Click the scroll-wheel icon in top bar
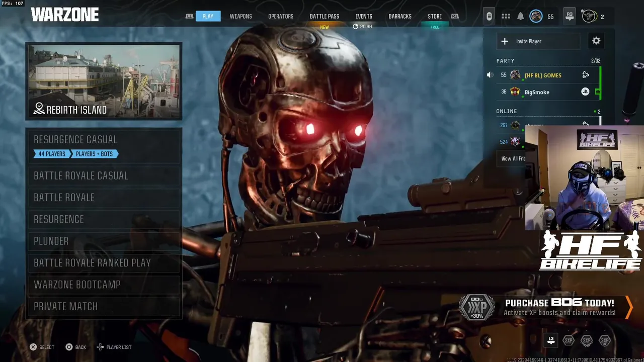The height and width of the screenshot is (362, 644). click(x=489, y=16)
